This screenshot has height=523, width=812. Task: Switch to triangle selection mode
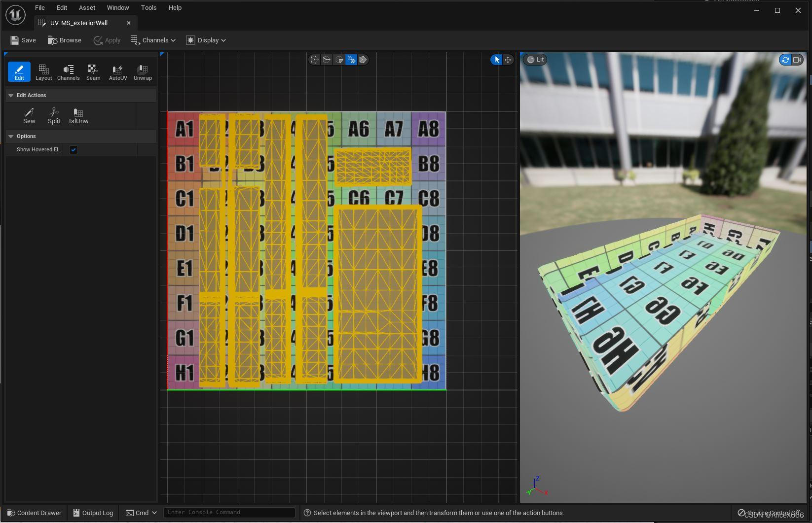coord(339,60)
